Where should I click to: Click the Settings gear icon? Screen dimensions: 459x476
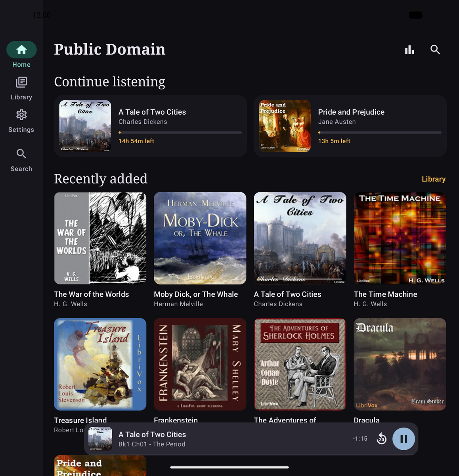click(21, 115)
